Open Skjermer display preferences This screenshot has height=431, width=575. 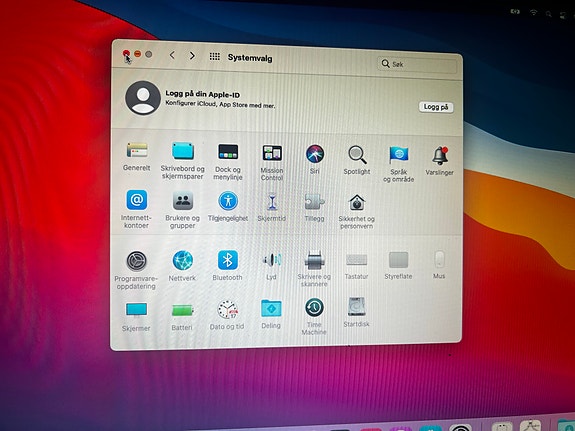pos(136,310)
